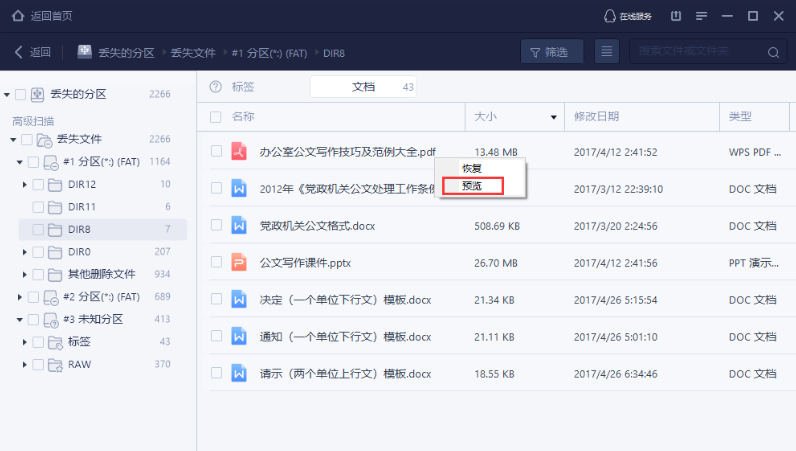Click the PDF icon of 办公室公文写作技巧及范例大全.pdf
Screen dimensions: 796x451
coord(239,152)
